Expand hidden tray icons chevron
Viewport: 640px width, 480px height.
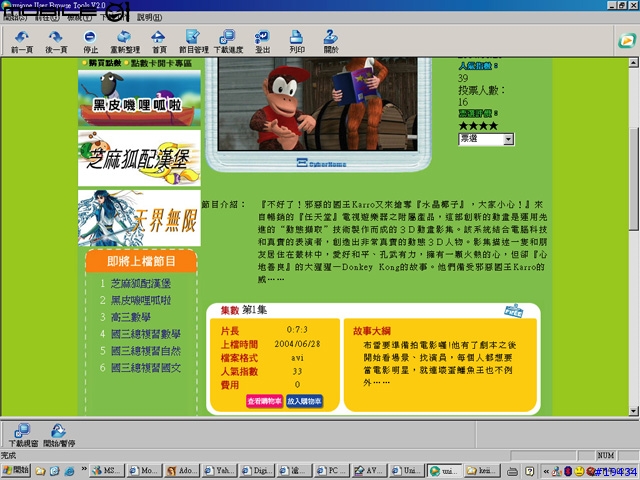546,471
